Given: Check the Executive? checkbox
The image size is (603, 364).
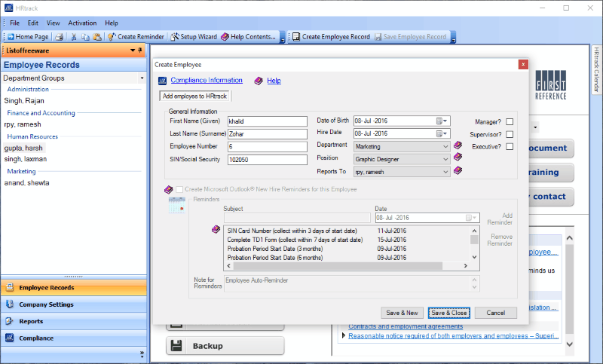Looking at the screenshot, I should 510,147.
